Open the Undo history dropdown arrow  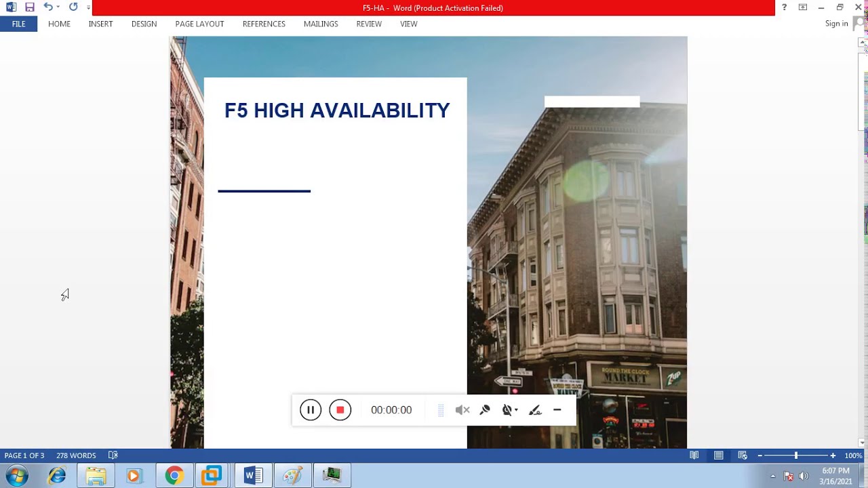(x=58, y=7)
